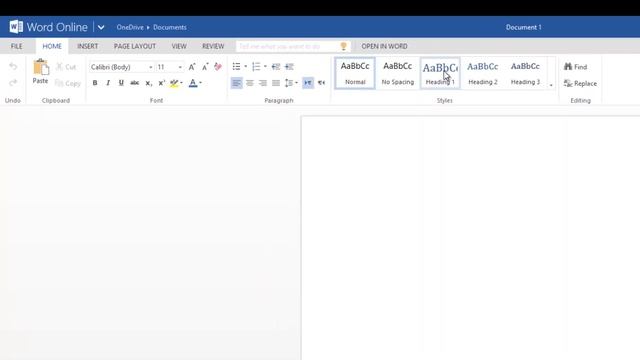Apply font color with the A icon
This screenshot has width=640, height=360.
pos(193,83)
